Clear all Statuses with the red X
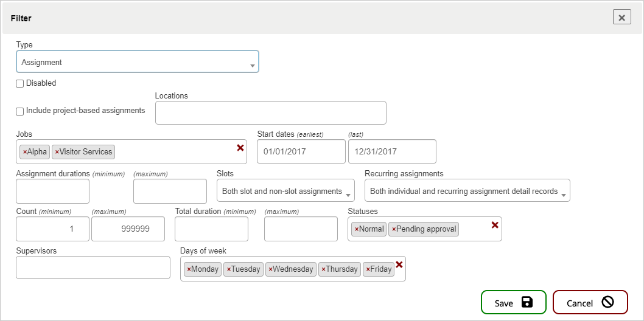 495,225
